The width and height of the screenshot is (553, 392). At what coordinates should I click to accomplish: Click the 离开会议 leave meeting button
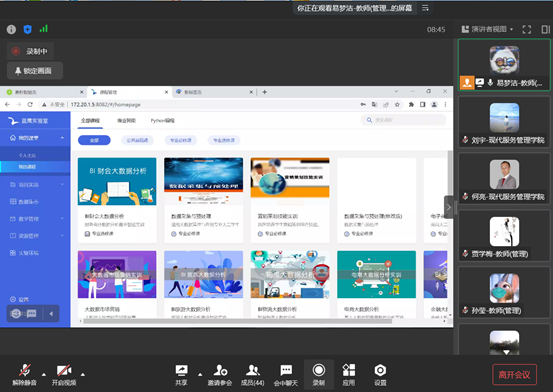point(514,374)
